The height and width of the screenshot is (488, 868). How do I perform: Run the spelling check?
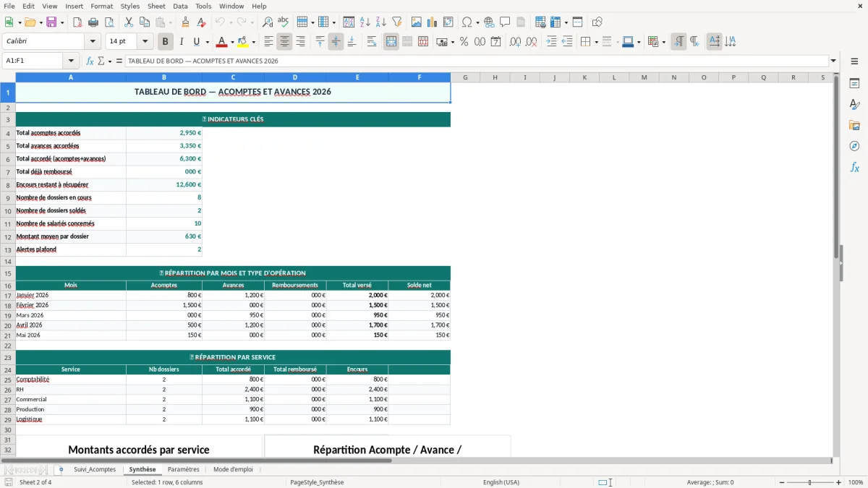point(284,22)
